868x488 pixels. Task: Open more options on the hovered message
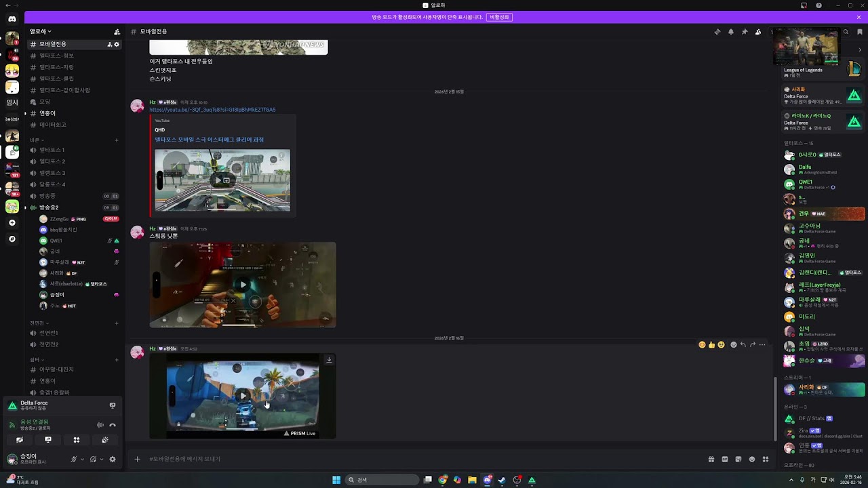coord(762,344)
